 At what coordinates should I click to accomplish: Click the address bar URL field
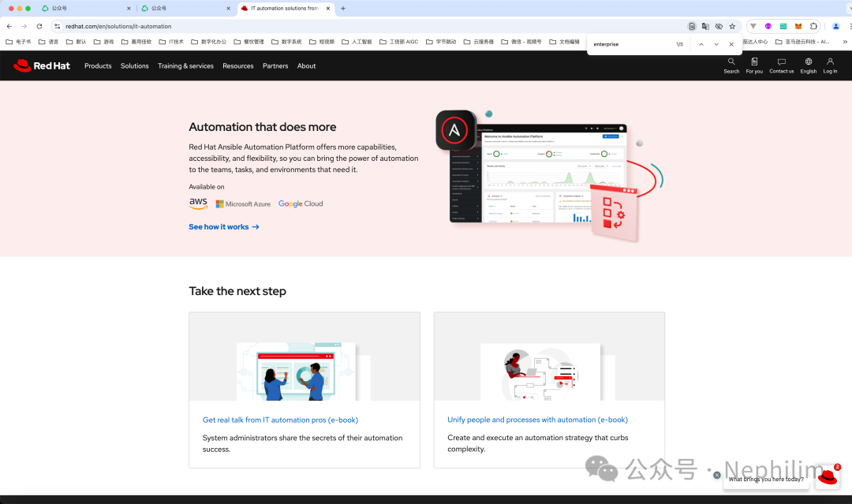point(369,26)
